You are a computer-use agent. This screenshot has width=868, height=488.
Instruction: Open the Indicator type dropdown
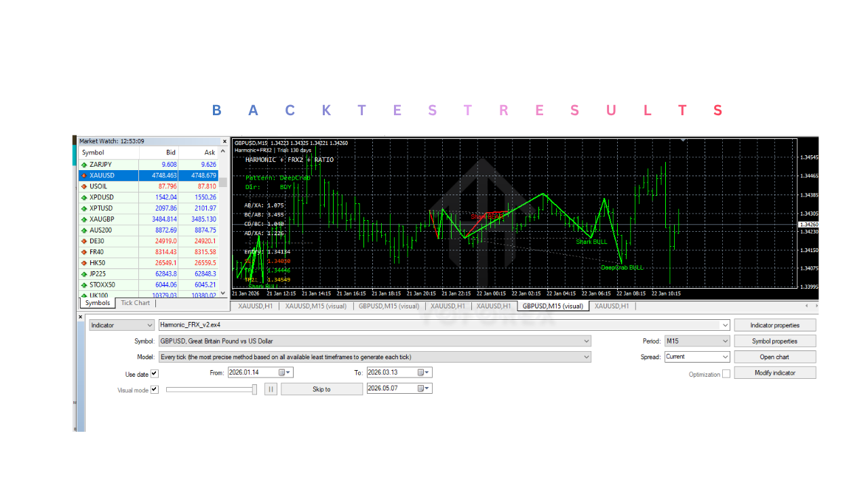[x=121, y=325]
